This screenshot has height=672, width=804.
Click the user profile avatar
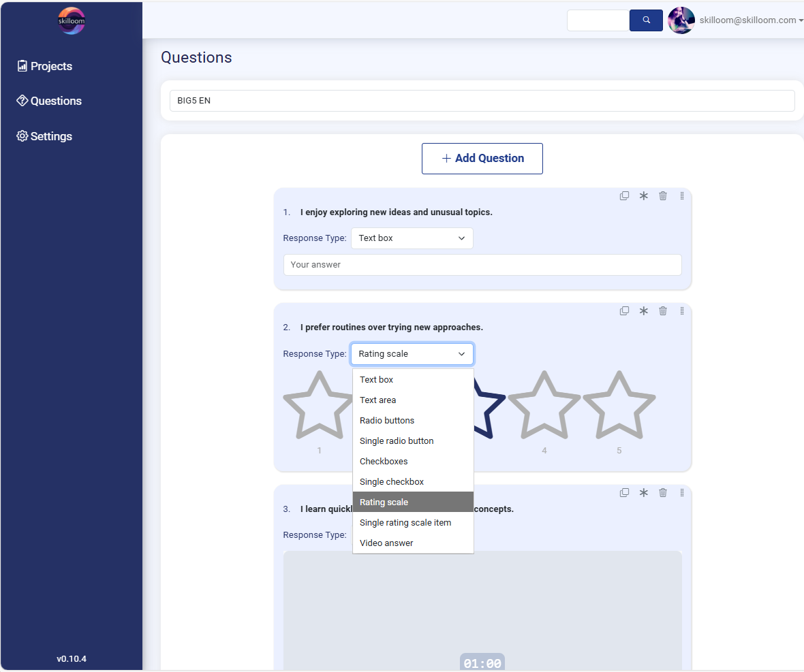coord(681,20)
